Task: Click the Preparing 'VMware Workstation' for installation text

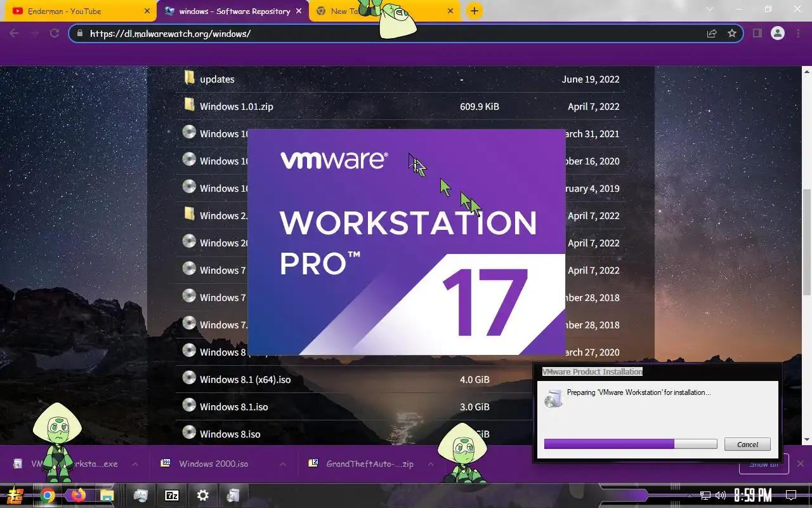Action: pyautogui.click(x=639, y=392)
